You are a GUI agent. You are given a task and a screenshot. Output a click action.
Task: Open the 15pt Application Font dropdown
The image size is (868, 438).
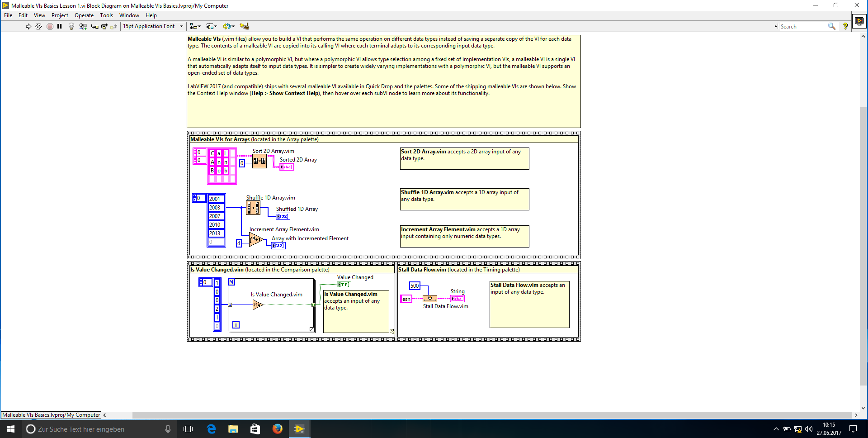[x=153, y=27]
